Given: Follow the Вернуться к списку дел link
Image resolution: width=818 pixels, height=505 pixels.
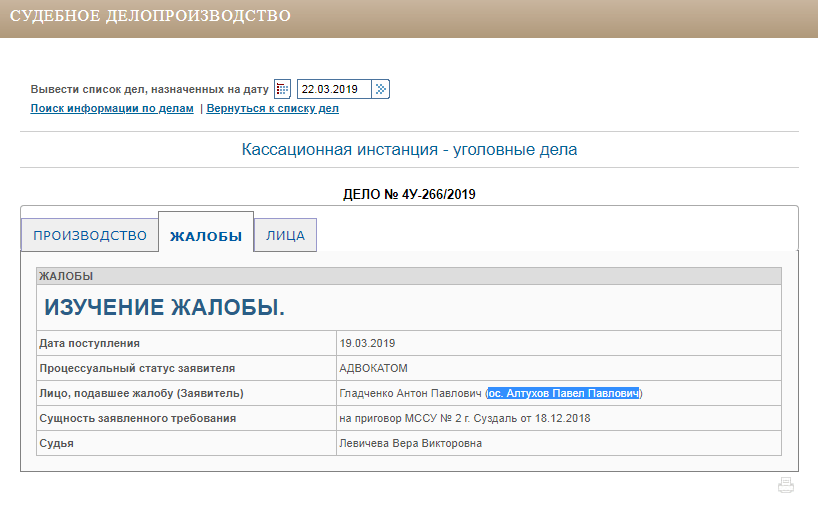Looking at the screenshot, I should (x=272, y=108).
